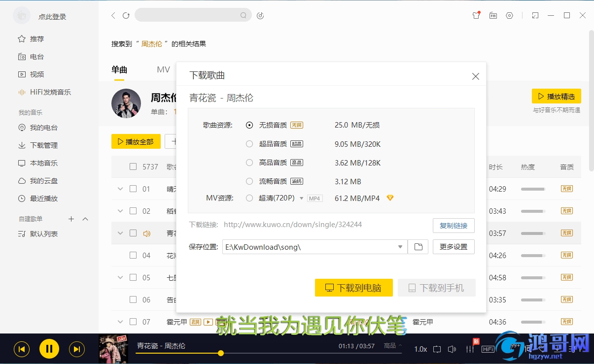Click the playback progress slider handle
Viewport: 594px width, 364px height.
221,353
